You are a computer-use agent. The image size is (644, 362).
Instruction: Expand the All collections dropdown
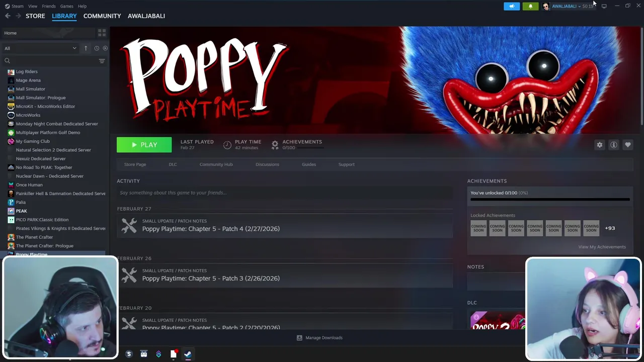point(40,48)
